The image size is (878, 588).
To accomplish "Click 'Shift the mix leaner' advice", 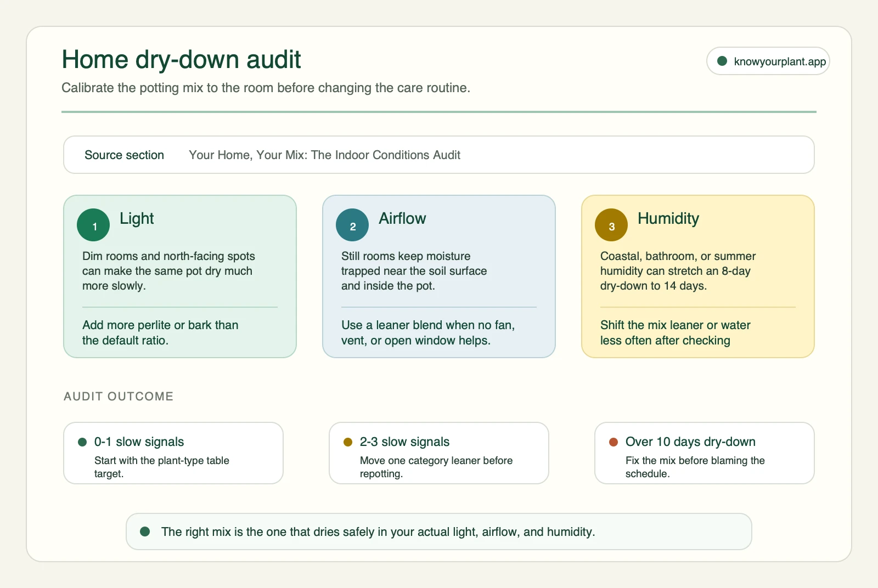I will pos(676,332).
